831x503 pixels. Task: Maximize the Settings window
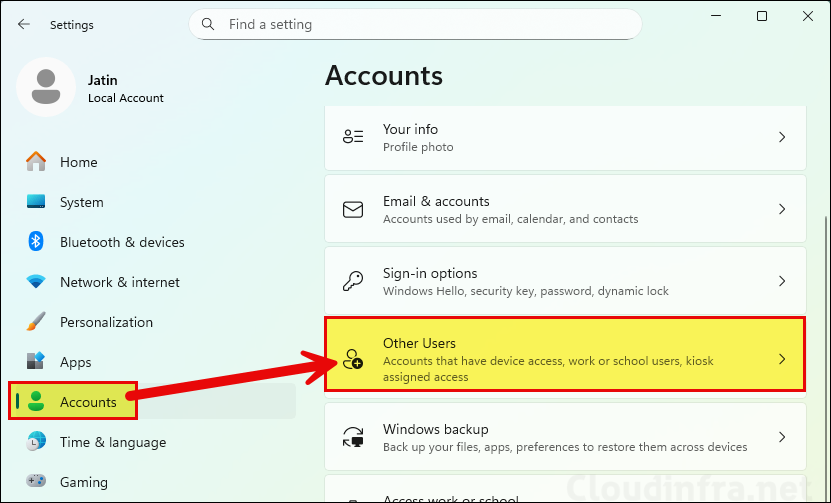point(762,16)
